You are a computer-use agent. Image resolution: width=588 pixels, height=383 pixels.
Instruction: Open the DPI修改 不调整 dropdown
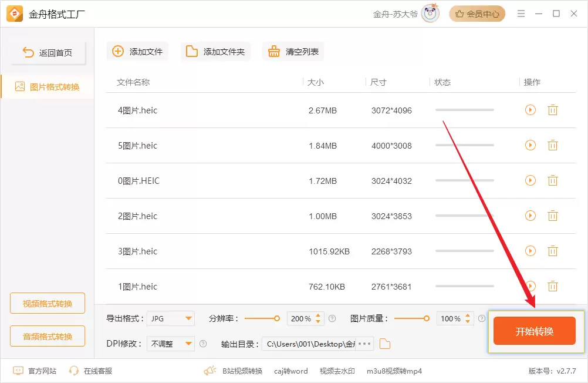(171, 344)
